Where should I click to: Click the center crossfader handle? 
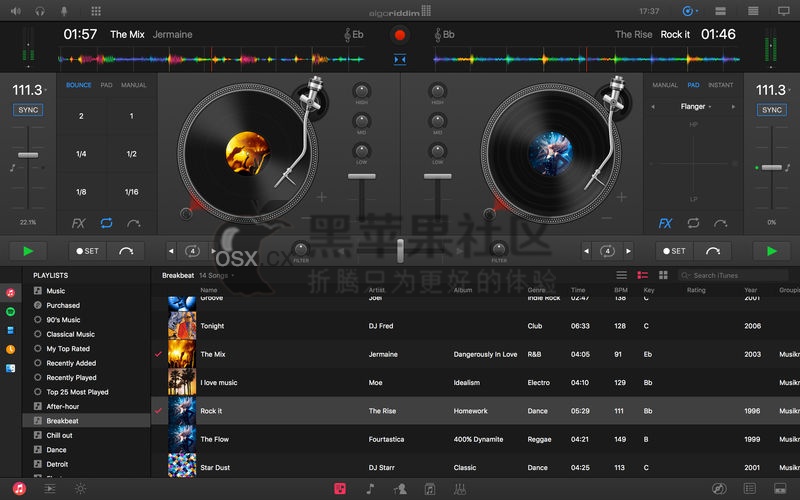click(400, 251)
